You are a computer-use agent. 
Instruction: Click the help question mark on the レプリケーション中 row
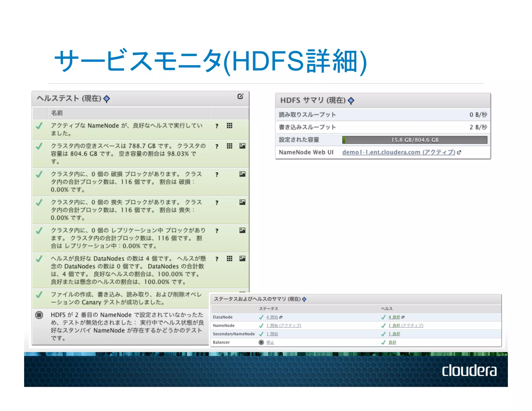(217, 231)
